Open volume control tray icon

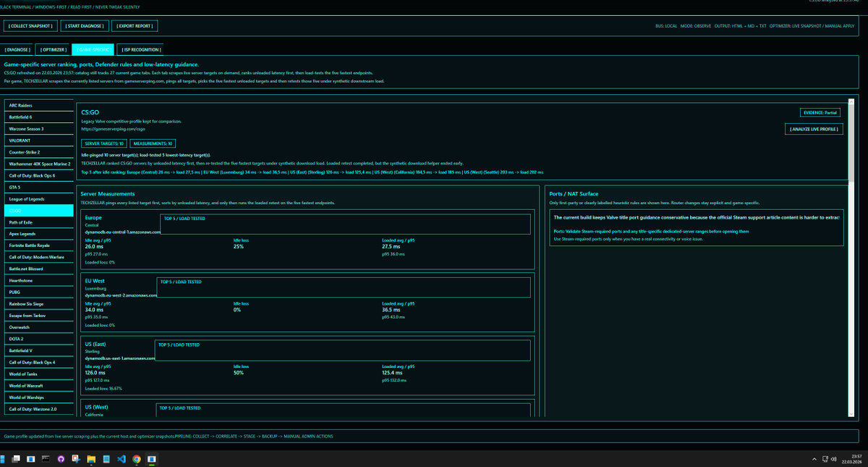(x=833, y=459)
